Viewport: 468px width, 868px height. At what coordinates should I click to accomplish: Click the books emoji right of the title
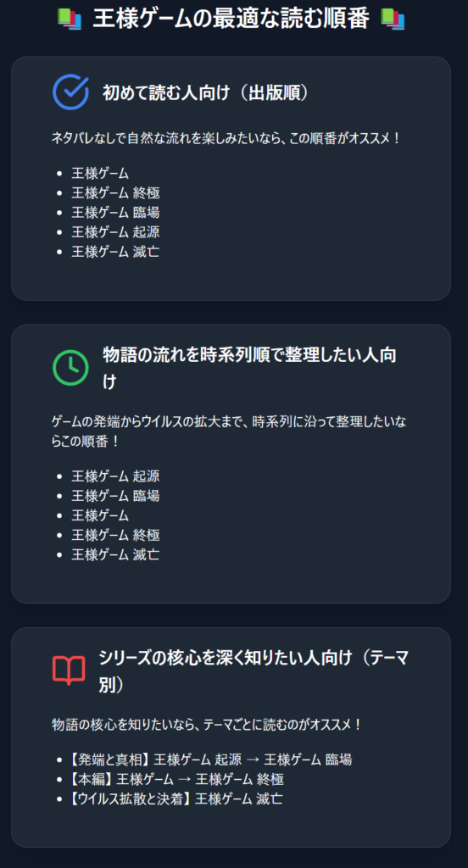coord(393,19)
